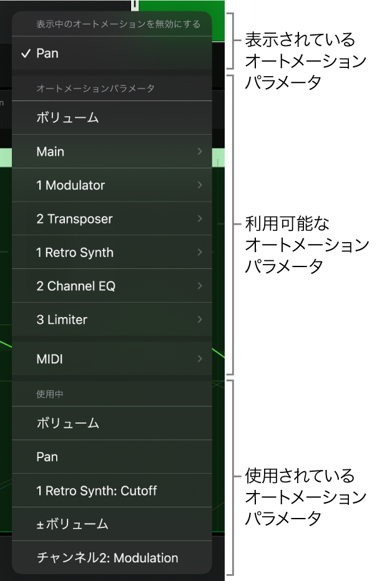The height and width of the screenshot is (581, 392).
Task: Click the checkmark icon next to Pan
Action: click(x=25, y=54)
